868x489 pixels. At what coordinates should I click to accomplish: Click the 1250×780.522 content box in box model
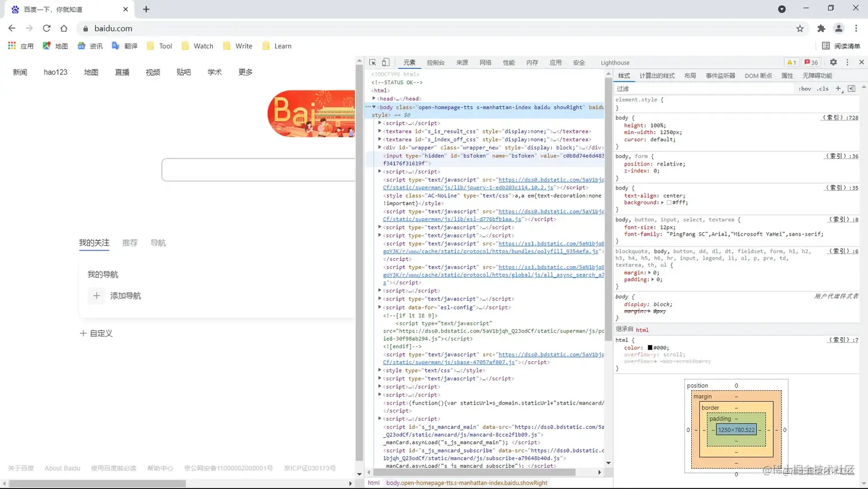coord(737,430)
